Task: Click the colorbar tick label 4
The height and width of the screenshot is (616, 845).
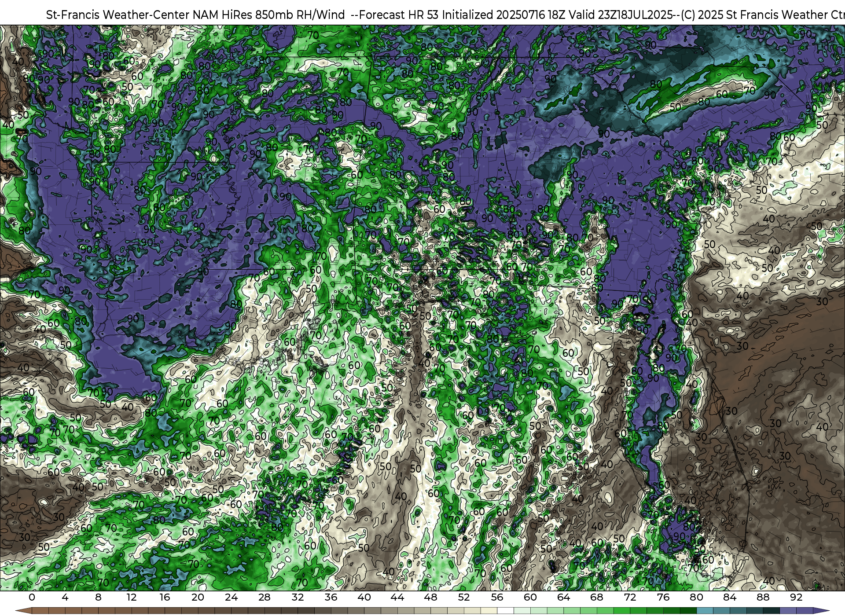Action: coord(65,597)
